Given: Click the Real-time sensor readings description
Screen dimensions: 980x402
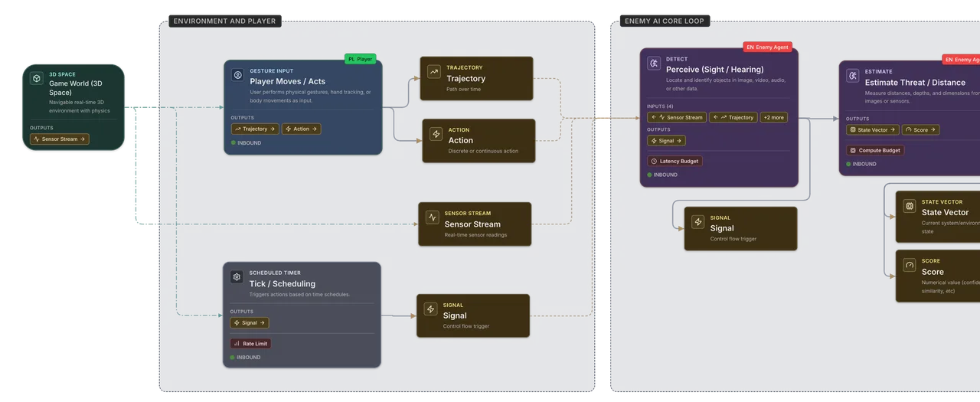Looking at the screenshot, I should coord(475,235).
